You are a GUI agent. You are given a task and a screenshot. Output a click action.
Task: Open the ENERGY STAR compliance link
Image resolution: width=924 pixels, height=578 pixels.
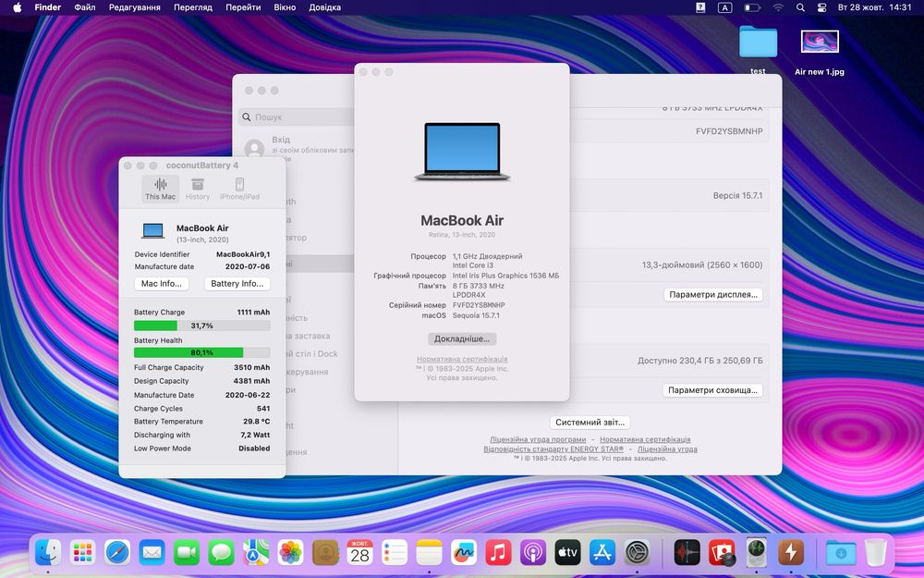553,449
